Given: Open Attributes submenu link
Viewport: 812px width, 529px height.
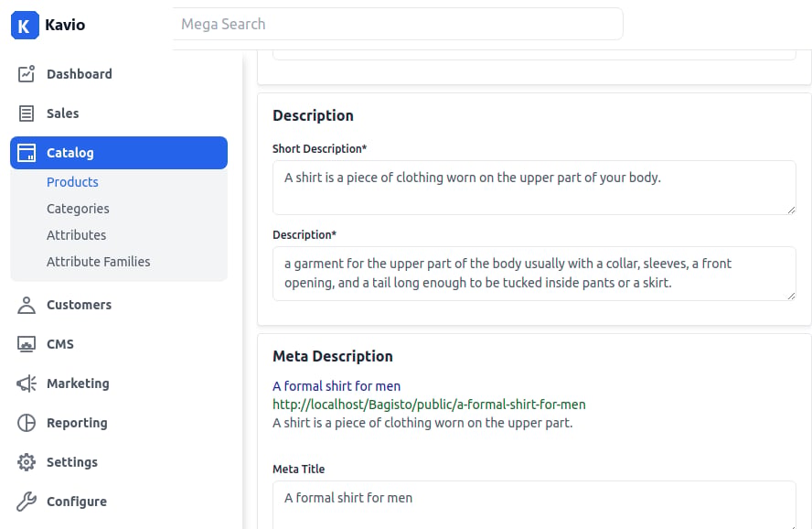Looking at the screenshot, I should pyautogui.click(x=76, y=235).
